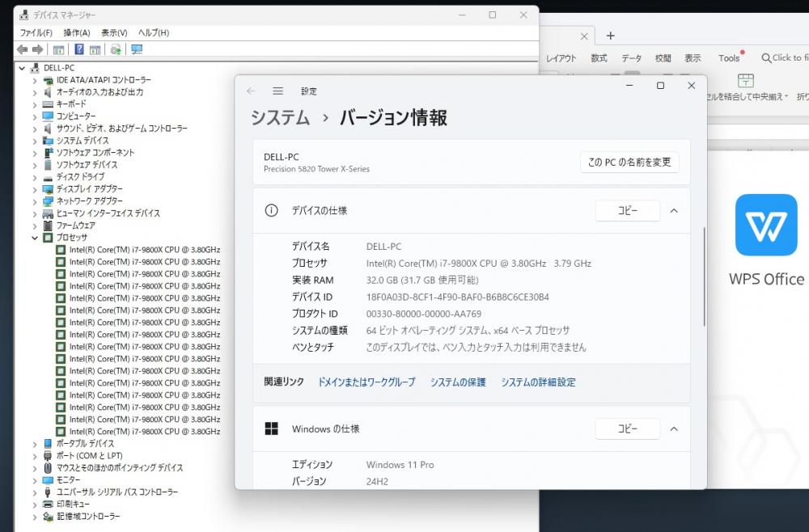This screenshot has width=809, height=532.
Task: Select the USB icon beside ユニバーサル シリアル バス コントローラー
Action: 48,492
